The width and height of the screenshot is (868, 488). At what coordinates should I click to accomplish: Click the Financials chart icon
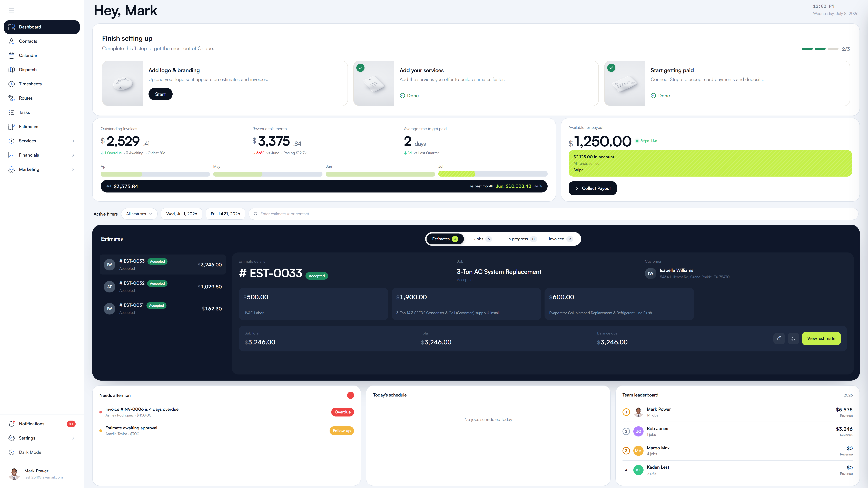[12, 155]
